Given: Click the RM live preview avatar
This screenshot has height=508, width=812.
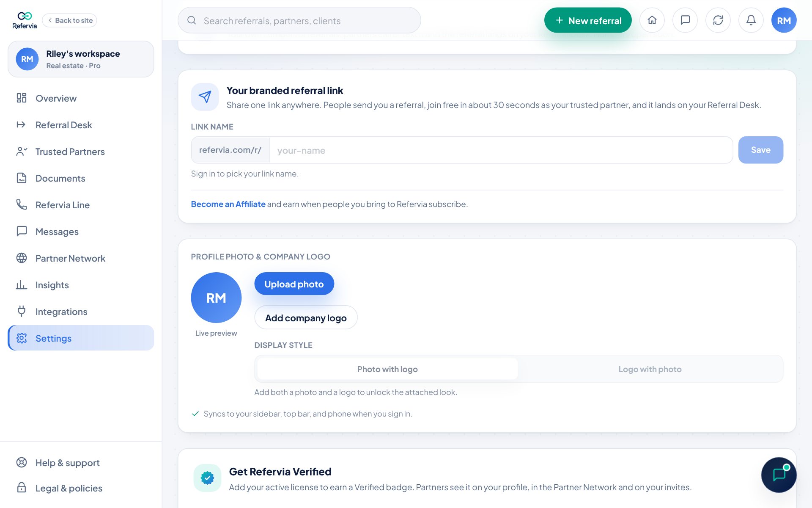Looking at the screenshot, I should pyautogui.click(x=216, y=298).
